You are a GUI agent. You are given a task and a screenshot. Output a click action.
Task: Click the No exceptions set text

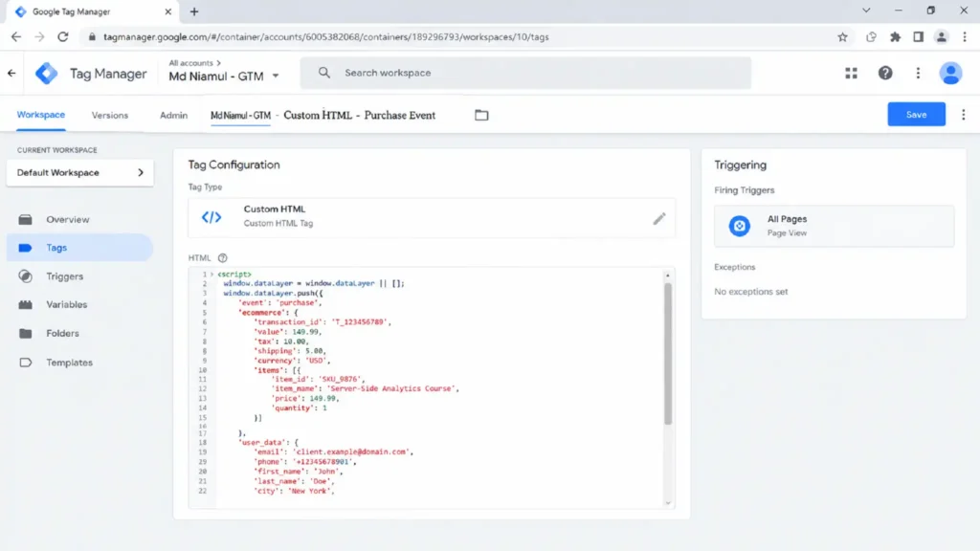(x=750, y=292)
